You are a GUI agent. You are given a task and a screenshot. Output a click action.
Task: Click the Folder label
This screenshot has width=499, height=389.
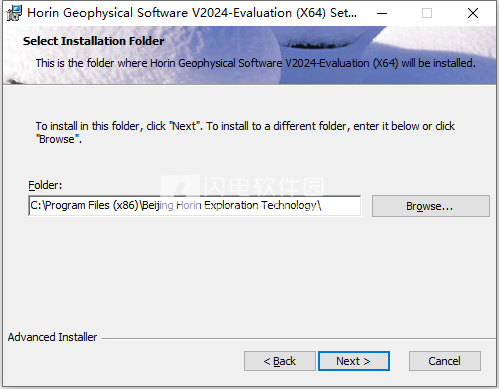click(x=45, y=185)
